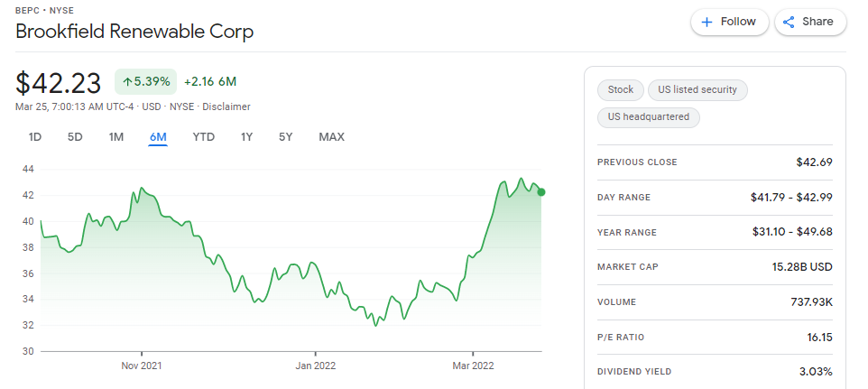Click the share icon in Share button
This screenshot has width=868, height=389.
click(789, 23)
